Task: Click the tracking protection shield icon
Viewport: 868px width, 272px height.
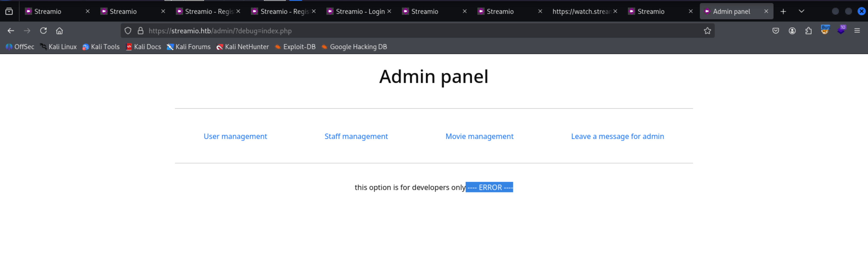Action: tap(128, 31)
